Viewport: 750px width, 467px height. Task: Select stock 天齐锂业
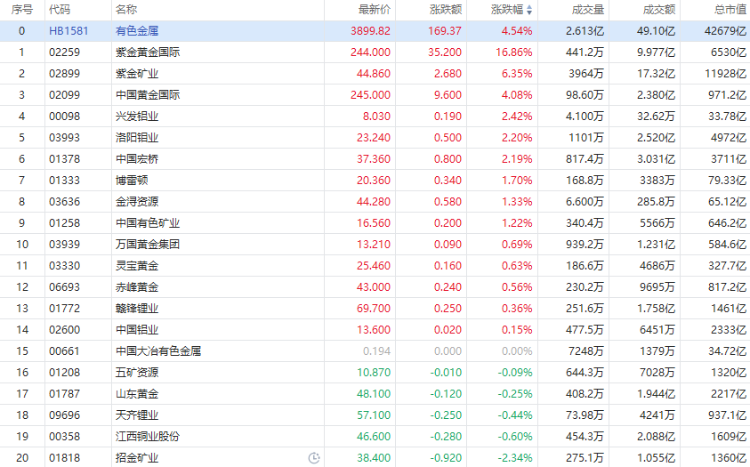(137, 415)
